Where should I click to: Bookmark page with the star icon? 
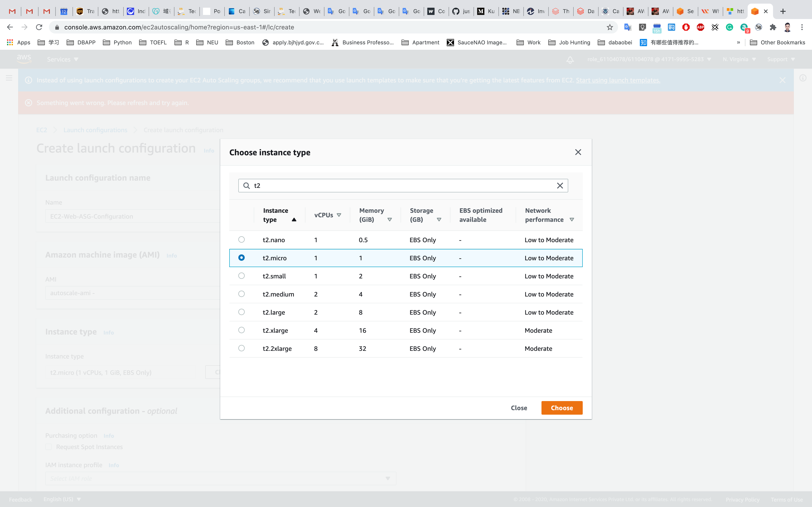click(610, 27)
